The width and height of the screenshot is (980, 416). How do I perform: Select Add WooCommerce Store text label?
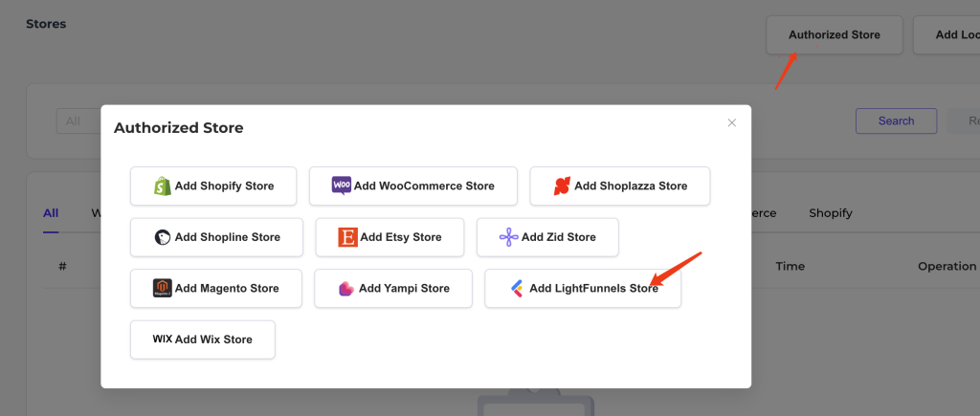click(x=424, y=186)
